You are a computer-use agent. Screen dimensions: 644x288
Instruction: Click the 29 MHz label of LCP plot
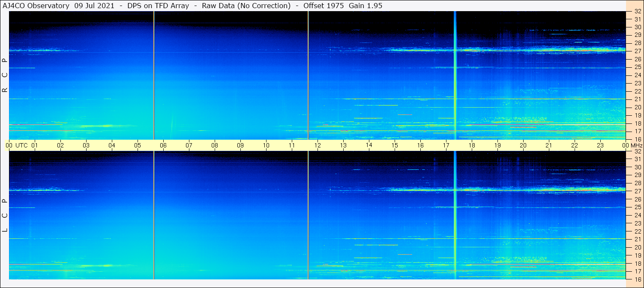(x=638, y=175)
